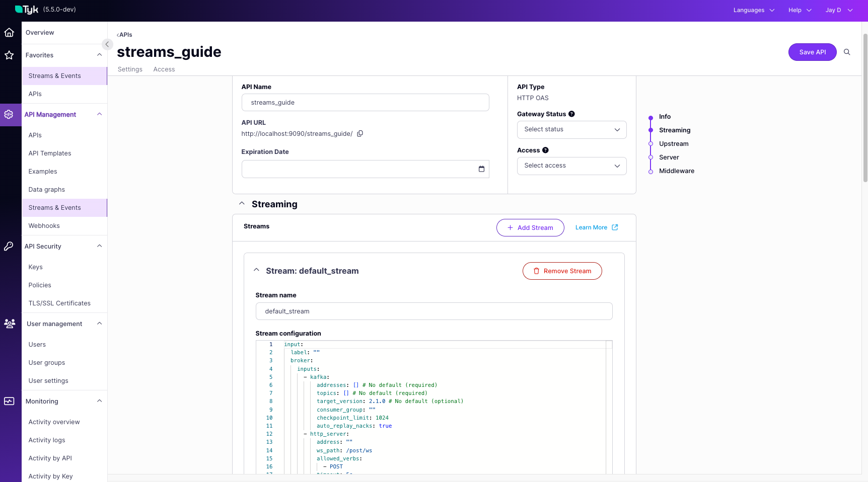868x482 pixels.
Task: Copy the API URL with copy icon
Action: point(360,133)
